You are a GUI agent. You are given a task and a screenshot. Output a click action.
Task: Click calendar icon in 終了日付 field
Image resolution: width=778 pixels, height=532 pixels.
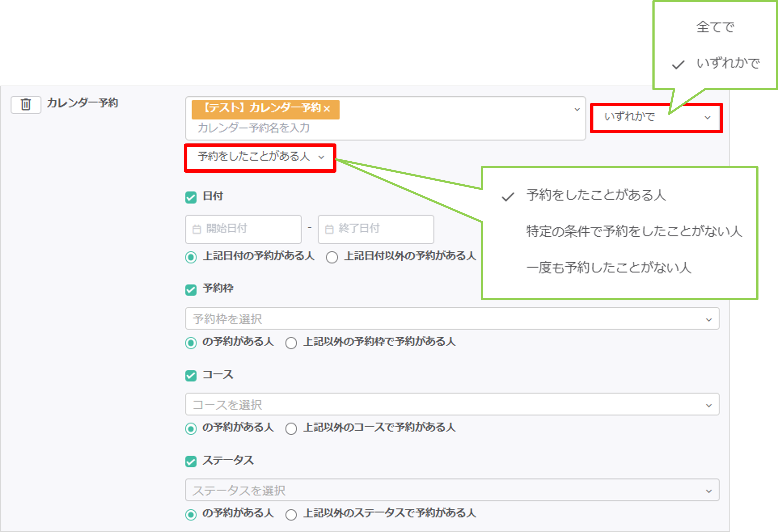[329, 229]
